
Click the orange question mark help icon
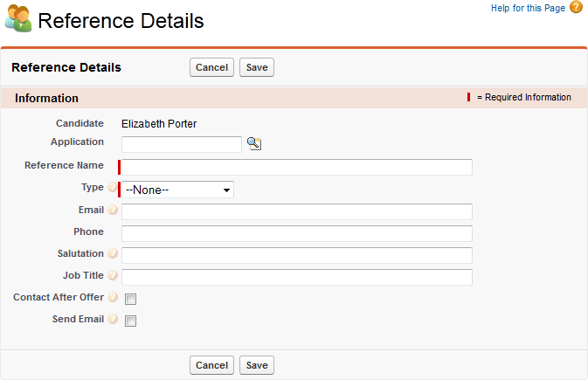(x=576, y=8)
